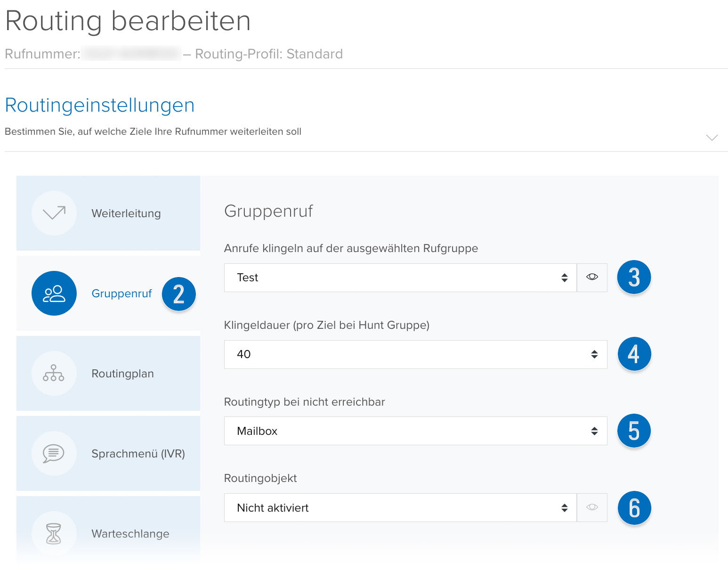Select the Warteschlange tab label
This screenshot has height=571, width=728.
[x=130, y=534]
